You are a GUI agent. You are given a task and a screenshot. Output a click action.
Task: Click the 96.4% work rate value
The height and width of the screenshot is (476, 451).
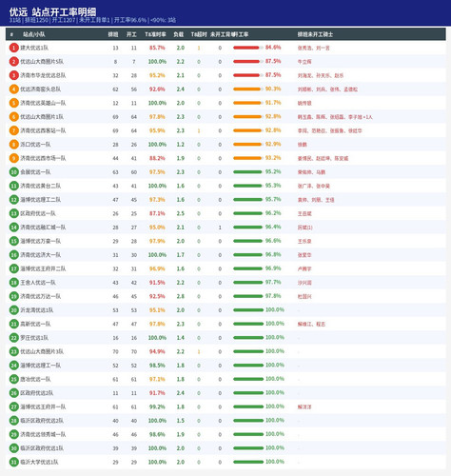pos(273,227)
